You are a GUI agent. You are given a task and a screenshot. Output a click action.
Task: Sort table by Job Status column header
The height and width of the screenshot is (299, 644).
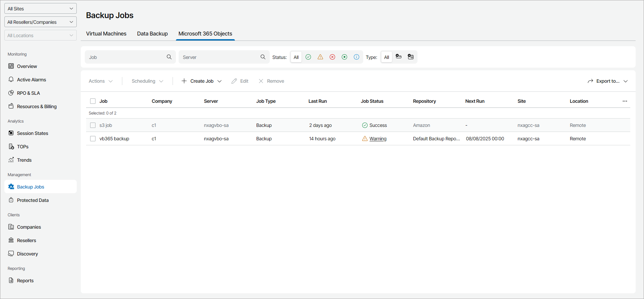pos(372,101)
